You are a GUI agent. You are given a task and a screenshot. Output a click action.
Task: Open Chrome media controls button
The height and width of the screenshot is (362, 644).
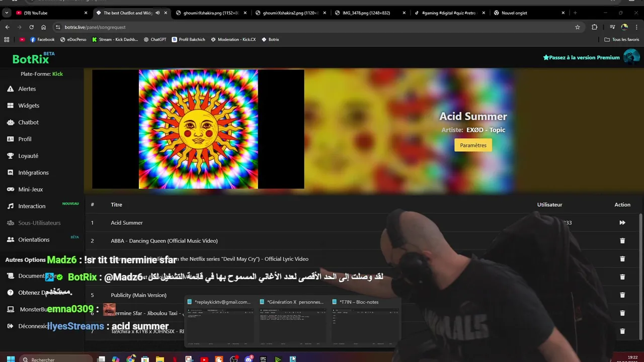(612, 27)
